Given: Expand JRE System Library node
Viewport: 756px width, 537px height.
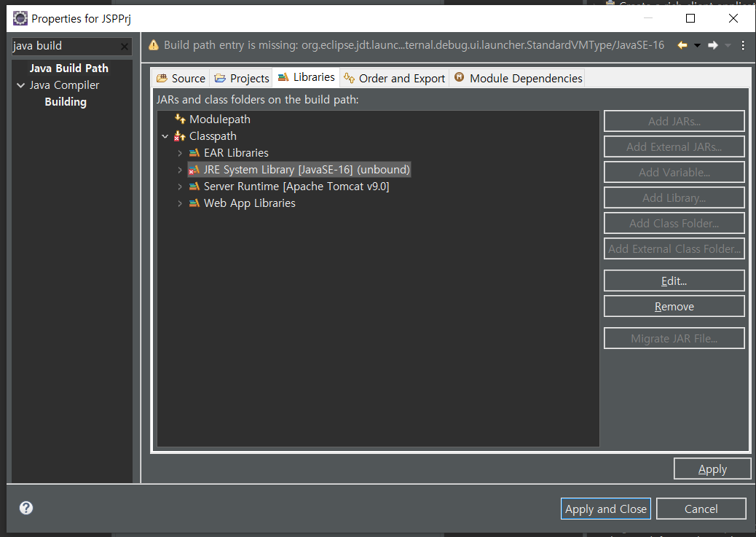Looking at the screenshot, I should [180, 170].
